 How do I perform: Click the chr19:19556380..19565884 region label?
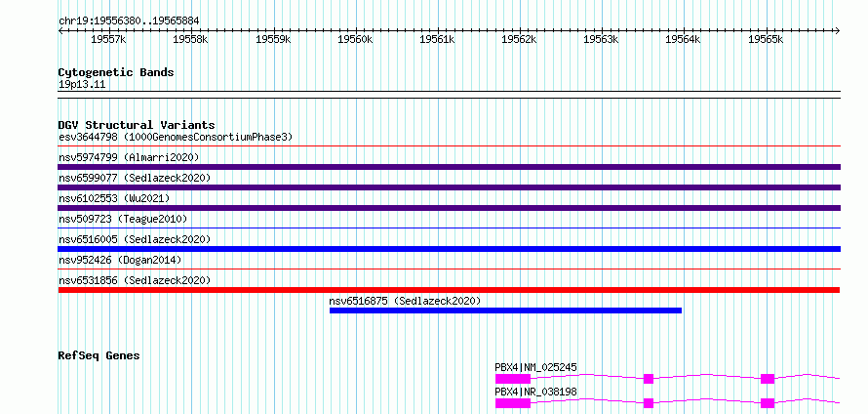129,21
